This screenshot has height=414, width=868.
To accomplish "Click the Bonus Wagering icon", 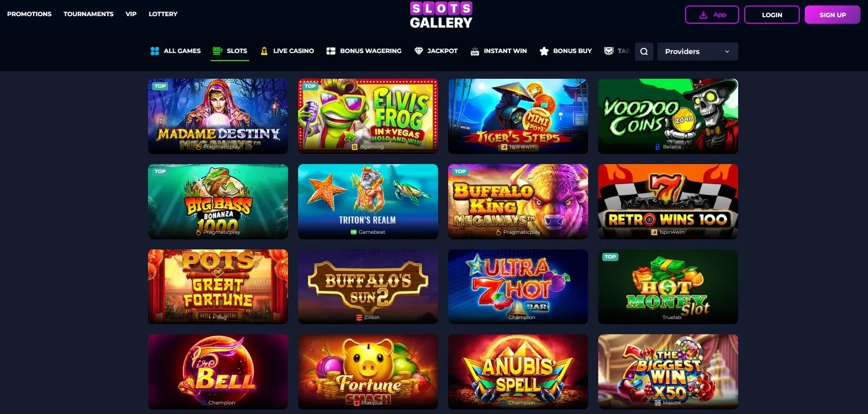I will (x=331, y=51).
